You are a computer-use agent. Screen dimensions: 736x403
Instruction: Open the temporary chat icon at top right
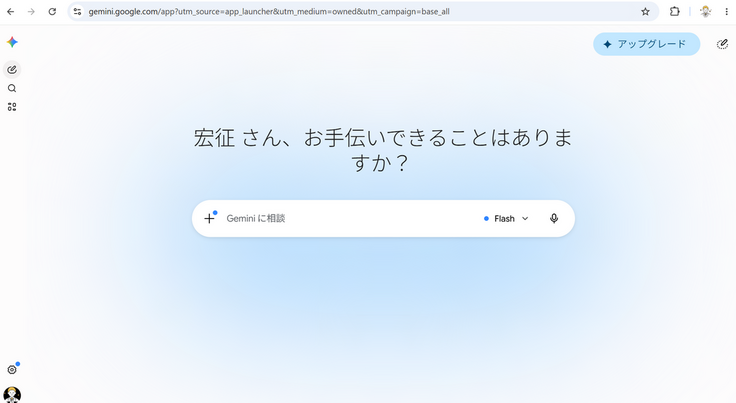click(x=722, y=44)
